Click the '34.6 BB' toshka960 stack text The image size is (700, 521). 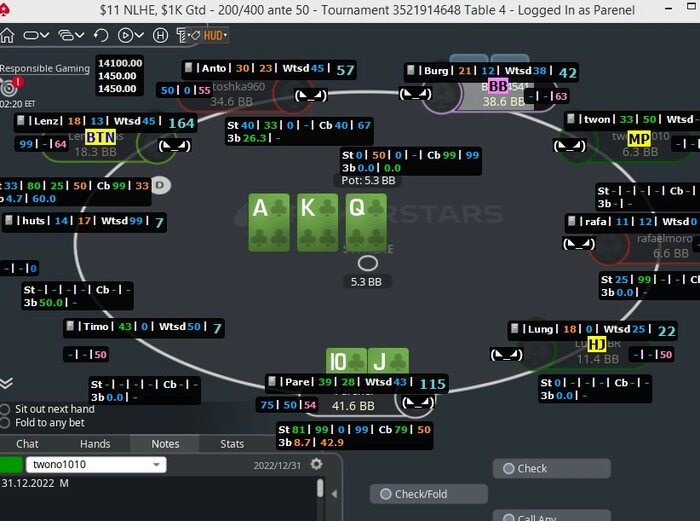tap(231, 102)
